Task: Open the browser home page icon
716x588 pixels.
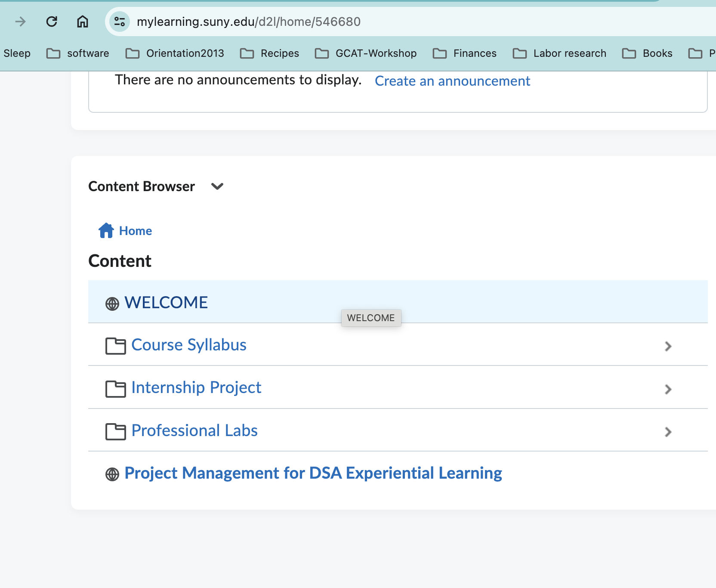Action: coord(83,22)
